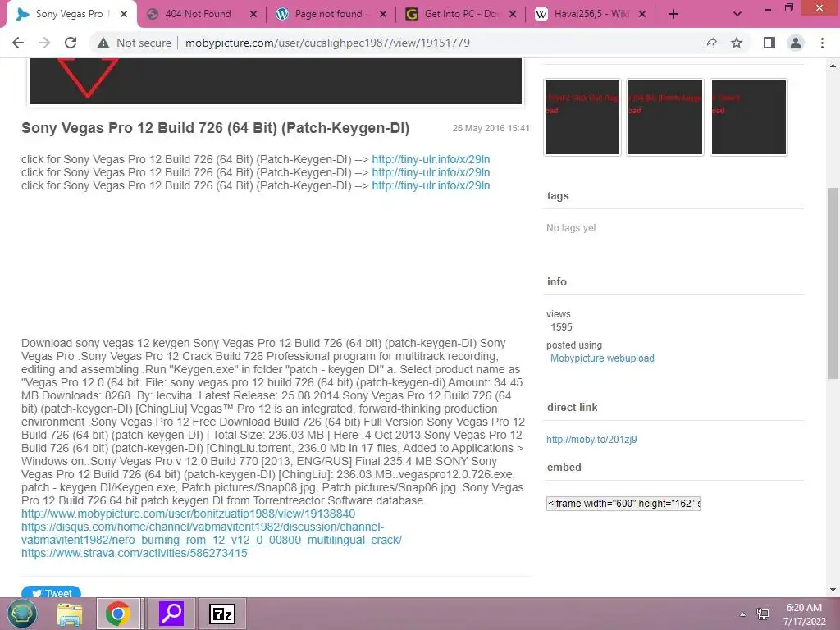Click the 'No tags yet' text
Viewport: 840px width, 630px height.
(x=571, y=228)
